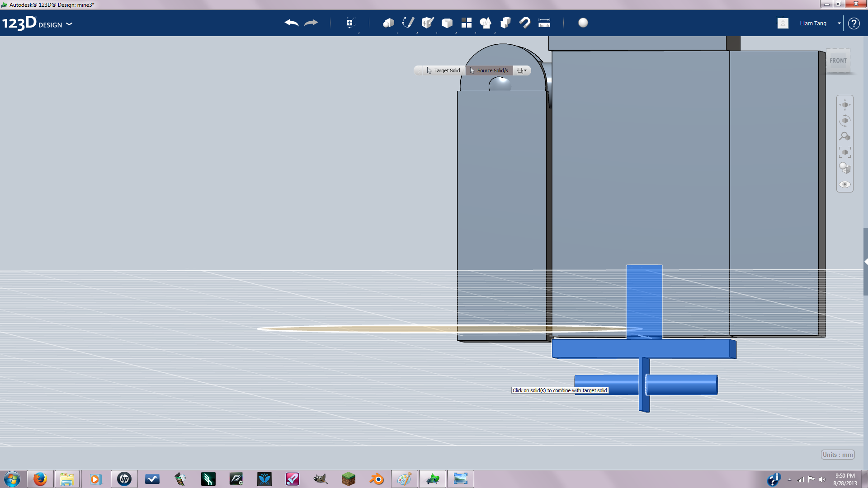Open the Windows Start menu
868x488 pixels.
point(12,479)
